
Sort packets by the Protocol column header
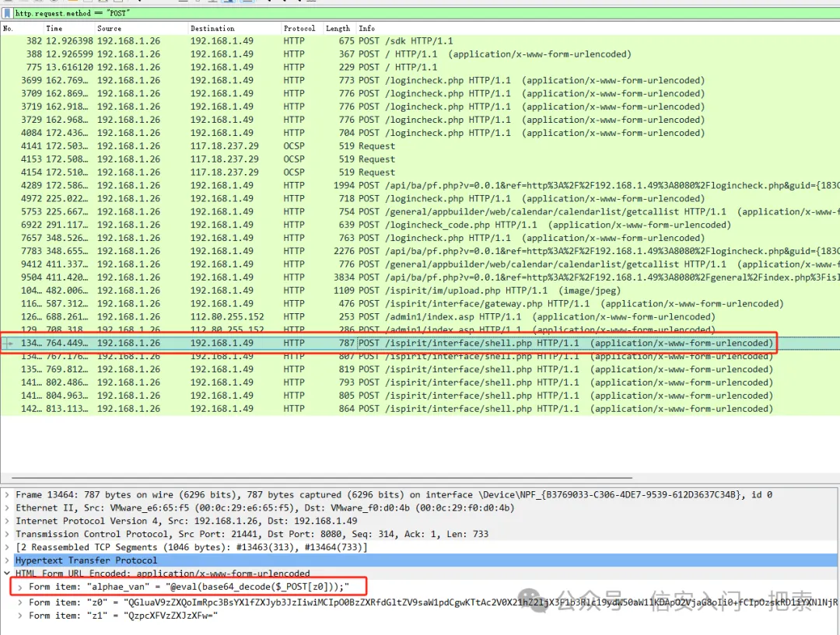[299, 29]
